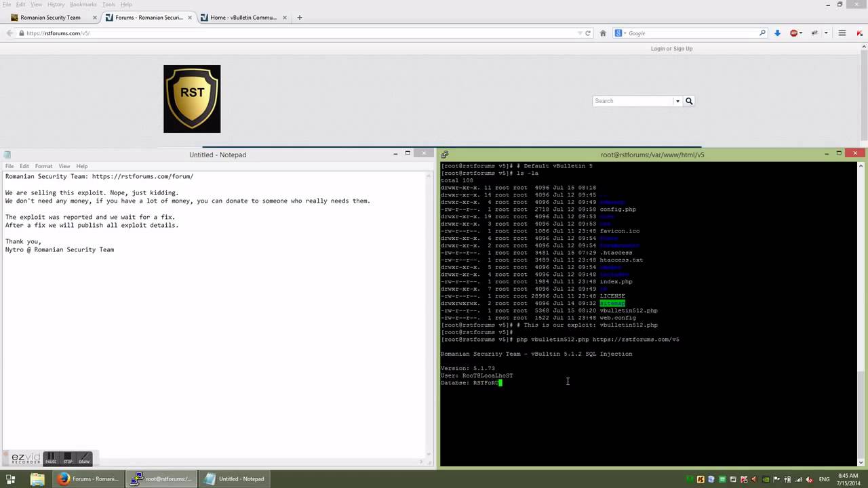
Task: Open File Explorer from the taskbar
Action: tap(37, 479)
